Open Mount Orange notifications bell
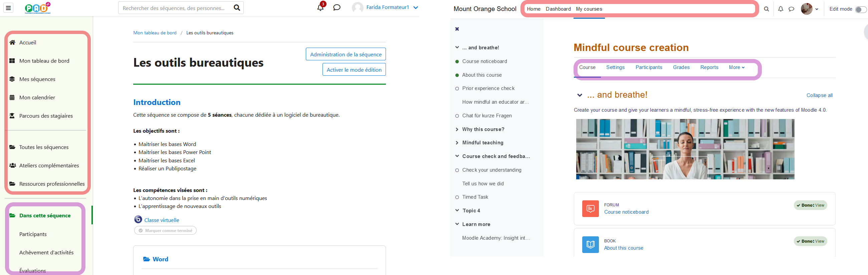The width and height of the screenshot is (868, 275). (781, 9)
